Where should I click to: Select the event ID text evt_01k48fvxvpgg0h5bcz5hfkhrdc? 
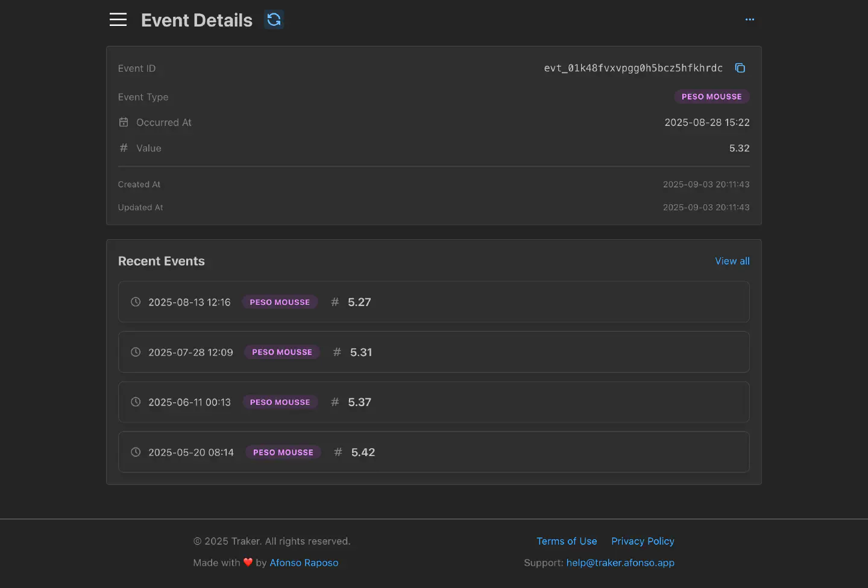coord(633,68)
